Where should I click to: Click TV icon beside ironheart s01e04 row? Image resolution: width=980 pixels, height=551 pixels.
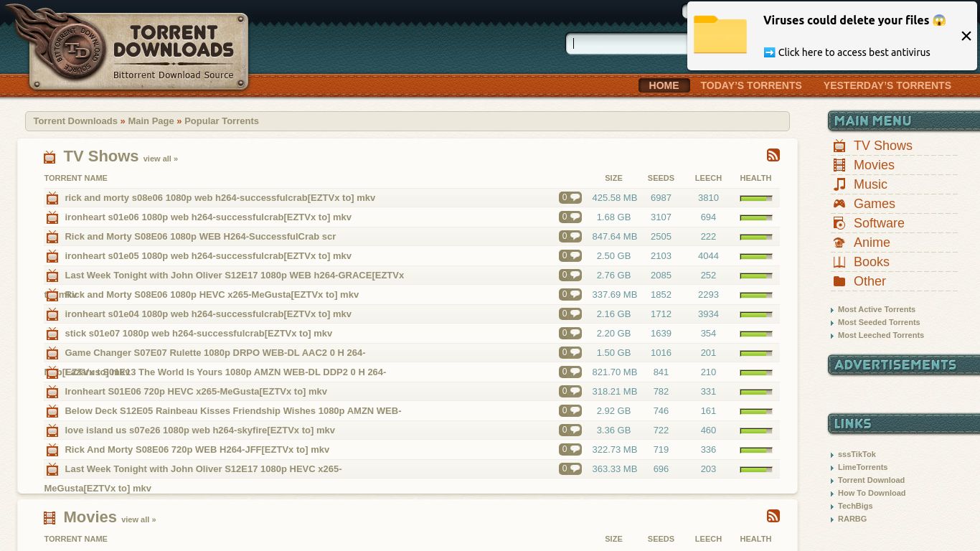click(52, 315)
